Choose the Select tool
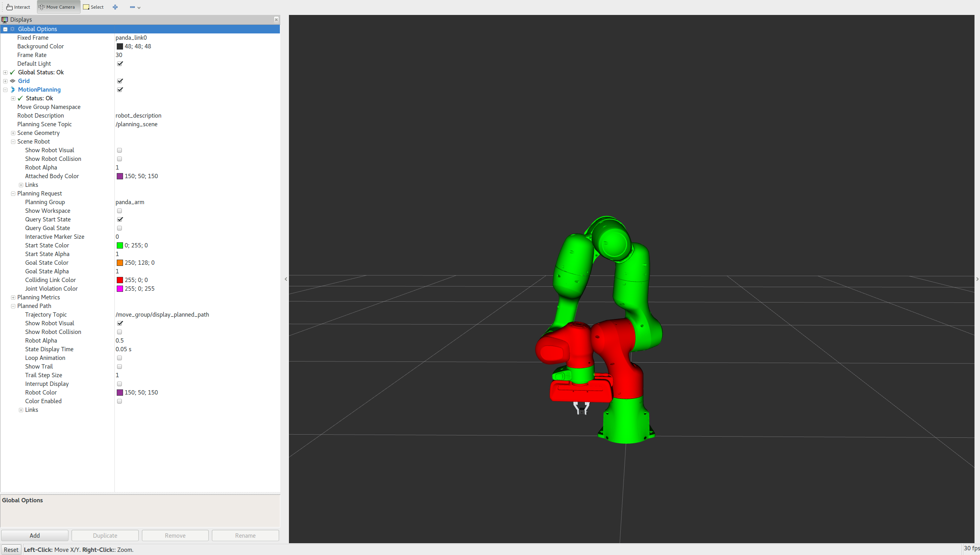Screen dimensions: 980x555 (x=94, y=7)
